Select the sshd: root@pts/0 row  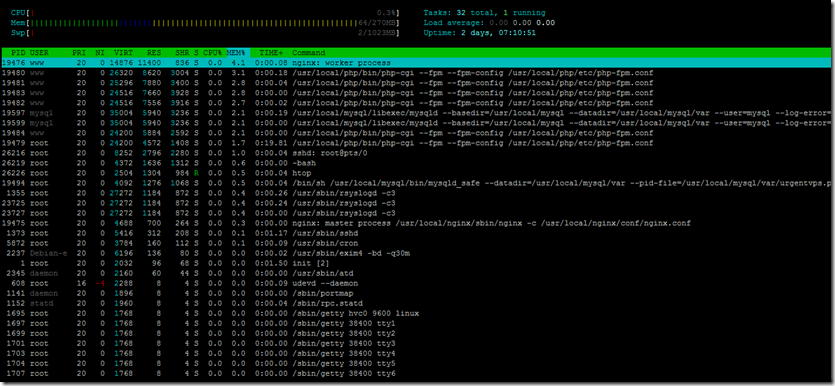coord(416,153)
